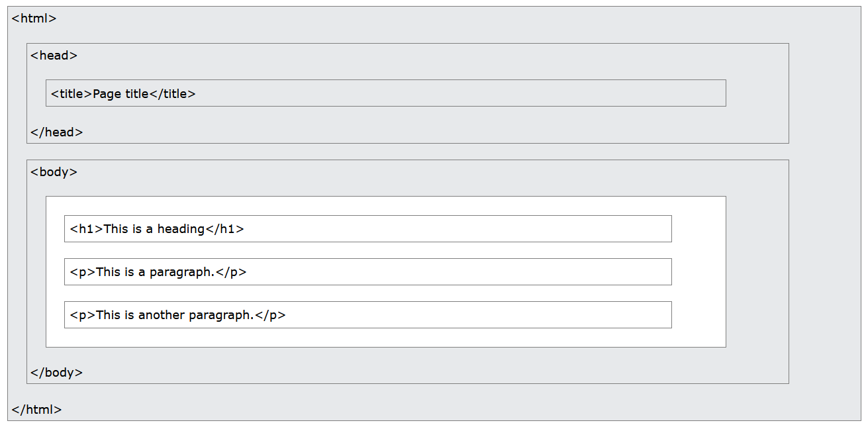The image size is (868, 427).
Task: Select the opening <head> tag label
Action: 54,56
